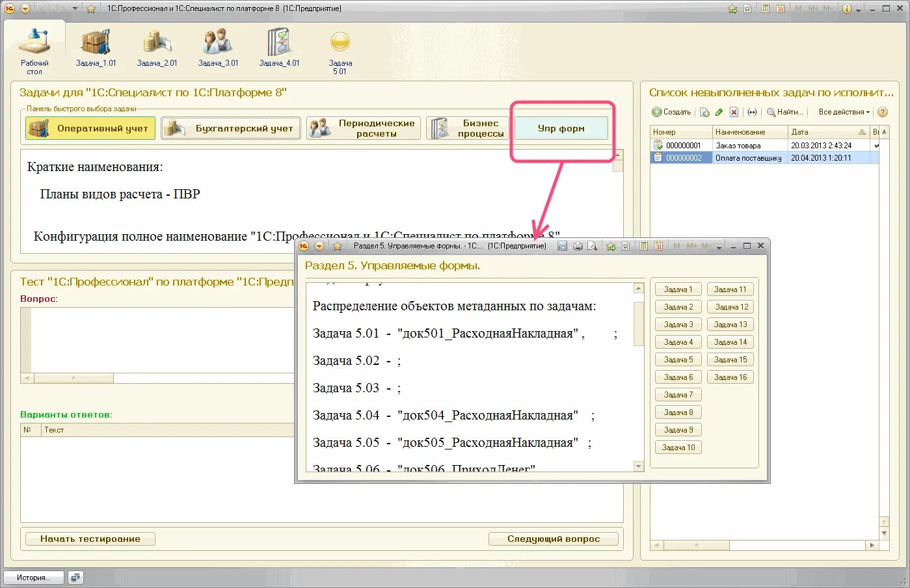910x588 pixels.
Task: Sort by the Наименование column header
Action: 749,131
